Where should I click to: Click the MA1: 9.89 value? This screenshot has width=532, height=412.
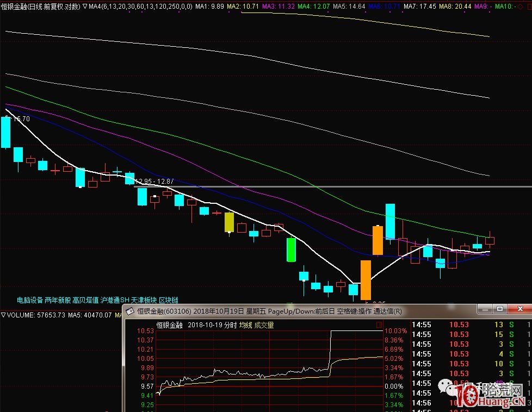(x=209, y=6)
